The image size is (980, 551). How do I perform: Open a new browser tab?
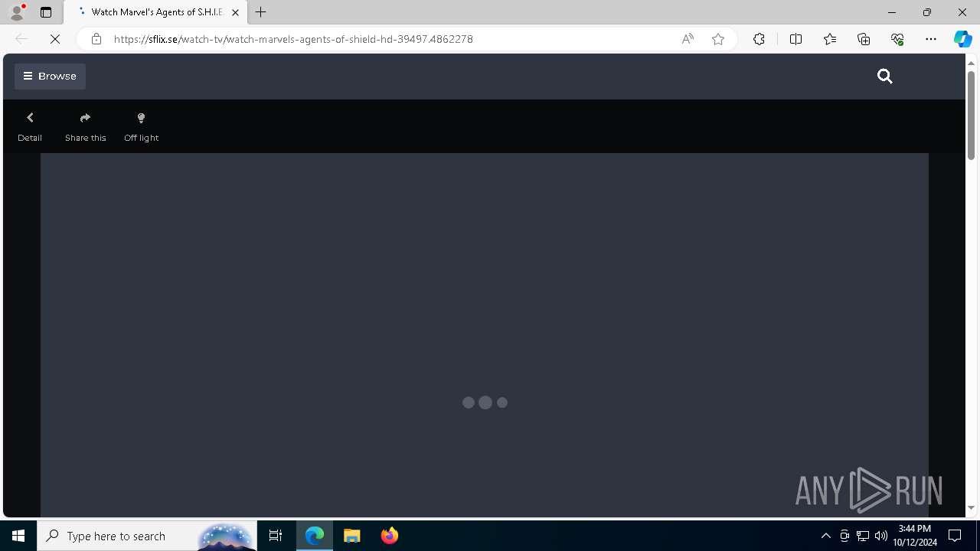tap(261, 12)
